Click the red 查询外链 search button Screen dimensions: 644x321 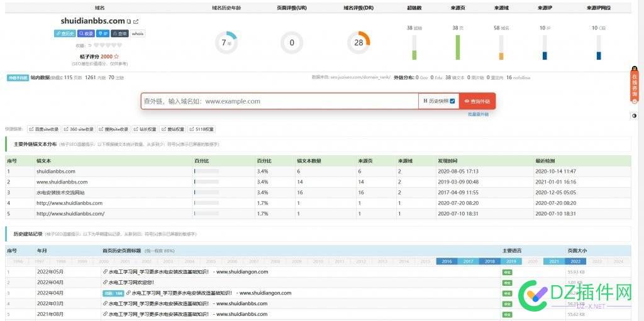(477, 101)
